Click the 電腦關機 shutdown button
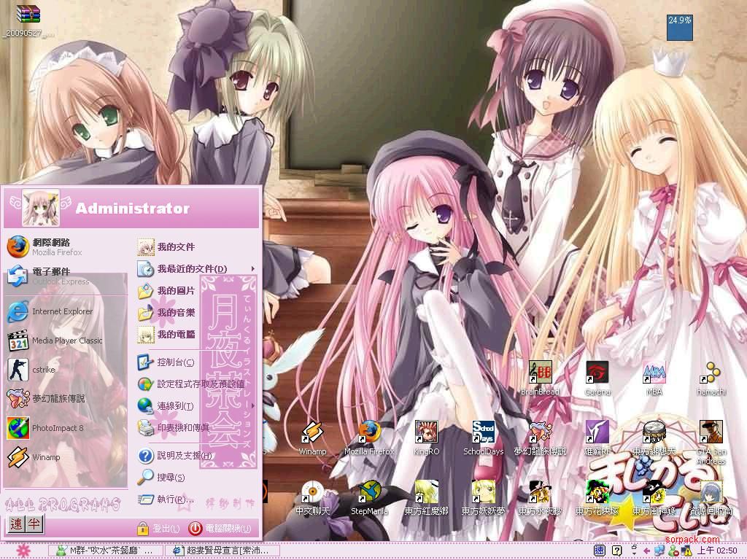The image size is (747, 560). tap(220, 529)
